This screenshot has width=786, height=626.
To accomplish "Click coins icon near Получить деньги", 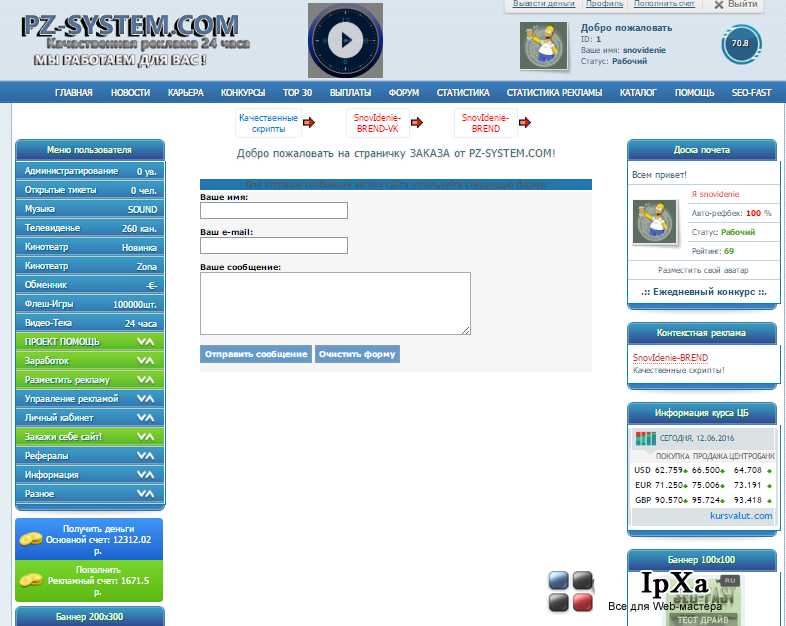I will pos(31,539).
